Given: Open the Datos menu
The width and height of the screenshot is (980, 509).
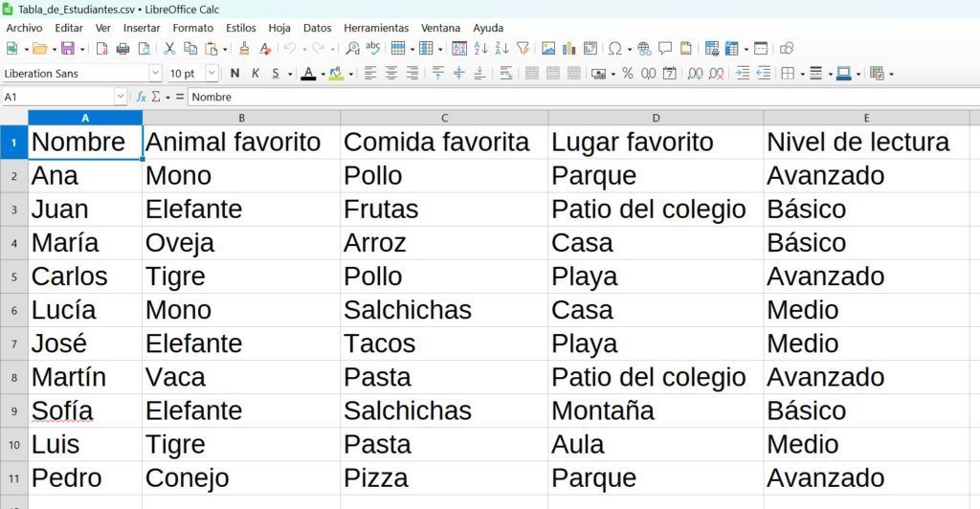Looking at the screenshot, I should [x=318, y=28].
